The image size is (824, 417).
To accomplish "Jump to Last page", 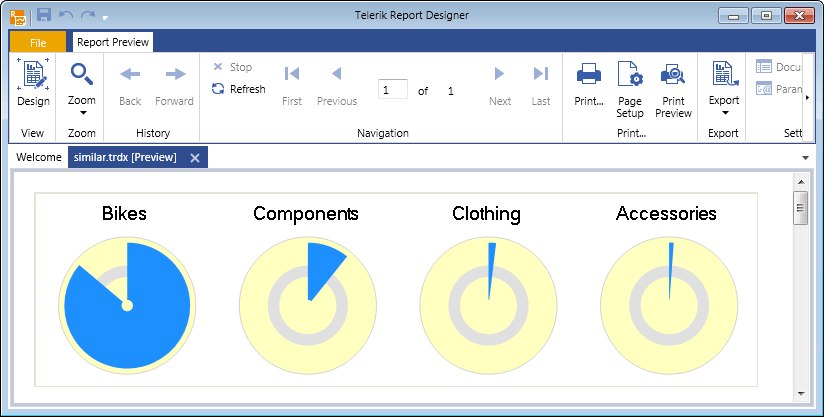I will click(x=541, y=85).
